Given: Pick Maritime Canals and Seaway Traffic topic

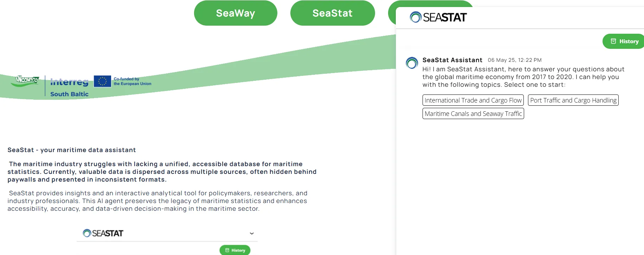Looking at the screenshot, I should point(473,113).
